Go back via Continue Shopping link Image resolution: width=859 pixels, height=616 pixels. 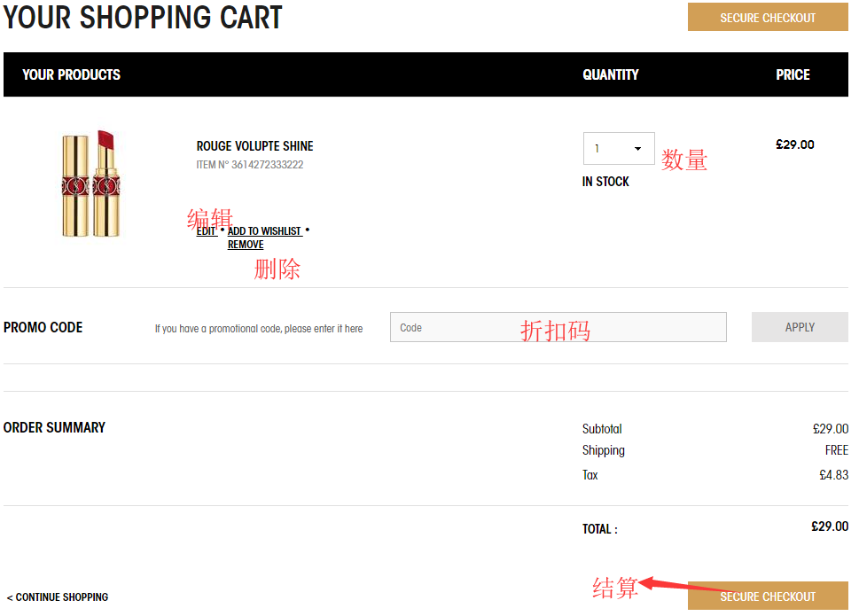coord(58,597)
